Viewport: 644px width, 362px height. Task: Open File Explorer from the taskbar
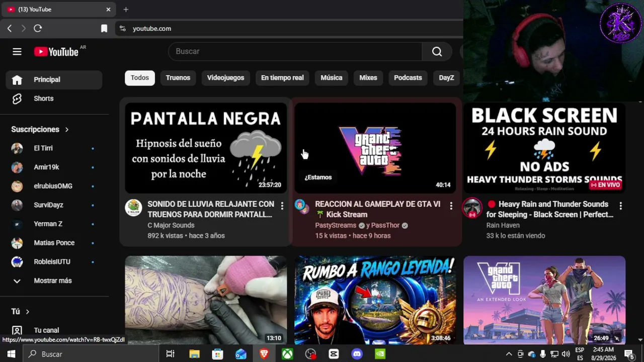pyautogui.click(x=194, y=354)
